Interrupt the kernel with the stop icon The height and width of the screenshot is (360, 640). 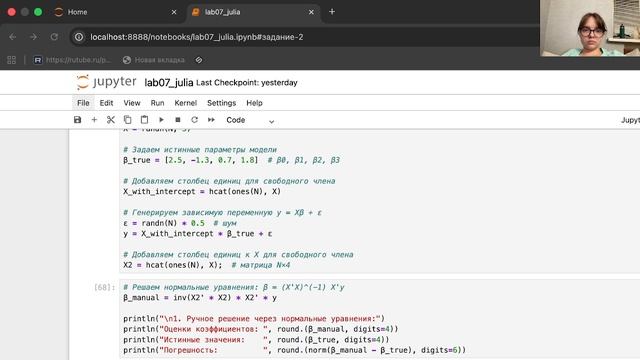click(x=178, y=120)
